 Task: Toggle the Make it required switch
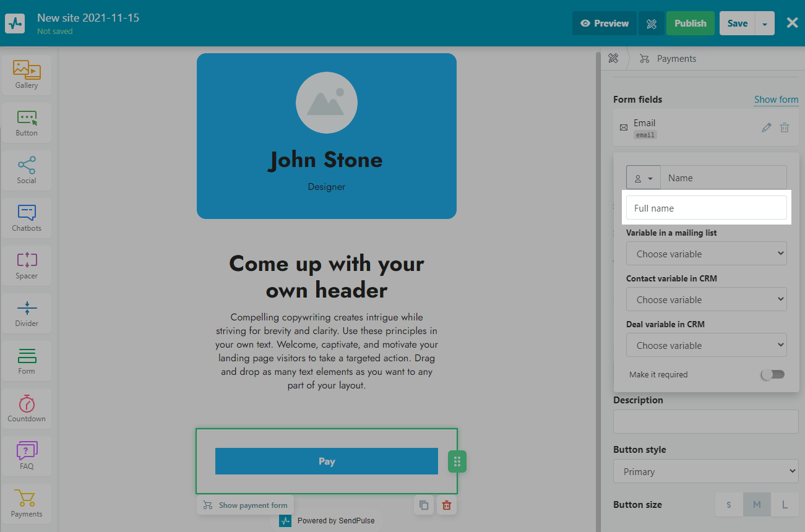coord(772,374)
